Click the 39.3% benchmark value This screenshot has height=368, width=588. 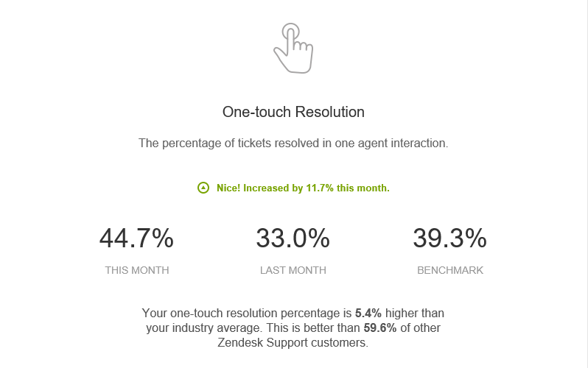click(x=450, y=238)
